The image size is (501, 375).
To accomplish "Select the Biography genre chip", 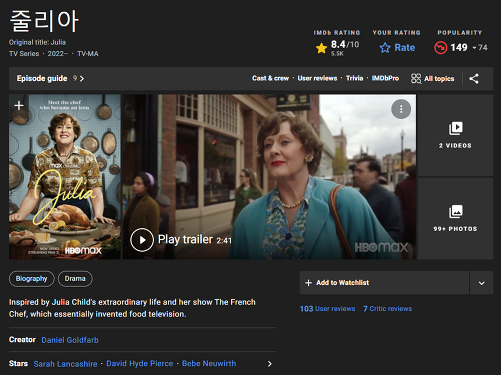I will [x=32, y=279].
